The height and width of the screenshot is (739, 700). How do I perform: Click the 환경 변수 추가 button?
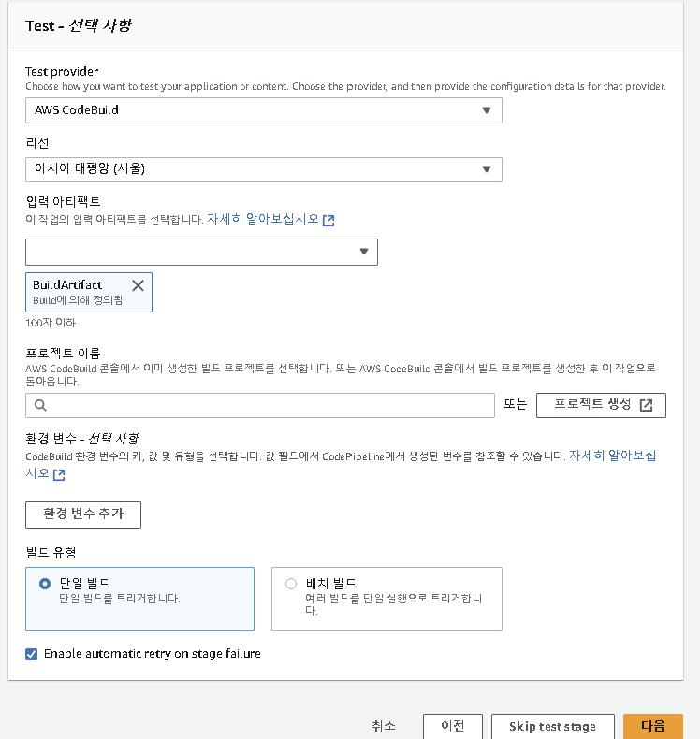pos(83,514)
